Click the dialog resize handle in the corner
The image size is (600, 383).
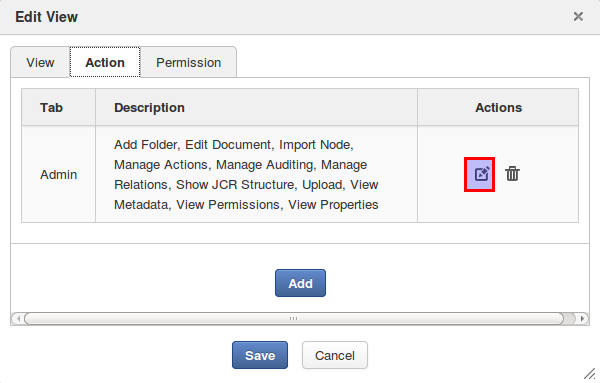pos(590,373)
